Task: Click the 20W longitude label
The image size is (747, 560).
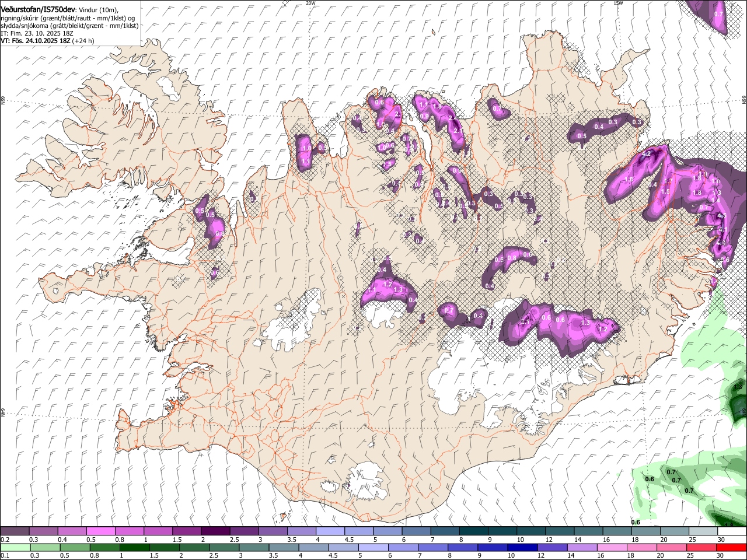Action: click(310, 3)
